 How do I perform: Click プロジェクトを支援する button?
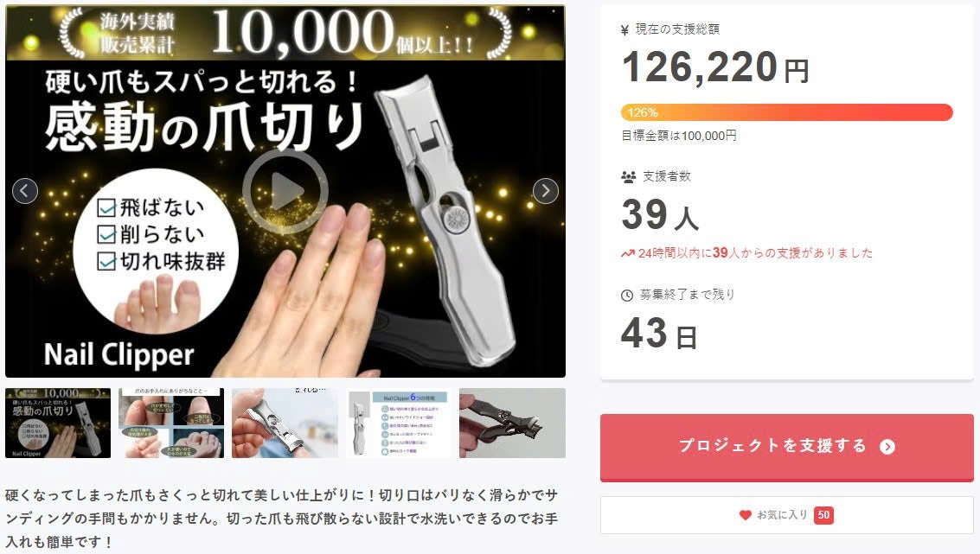(x=787, y=447)
